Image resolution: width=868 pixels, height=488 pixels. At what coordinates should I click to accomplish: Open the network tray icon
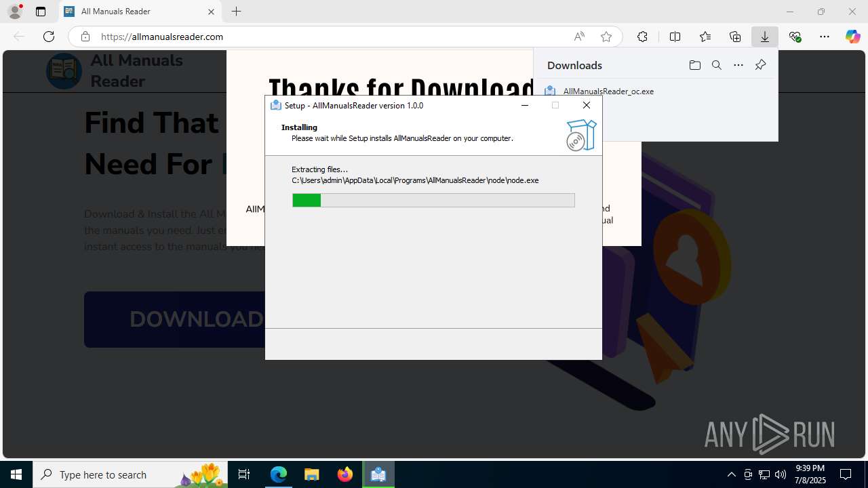coord(764,474)
